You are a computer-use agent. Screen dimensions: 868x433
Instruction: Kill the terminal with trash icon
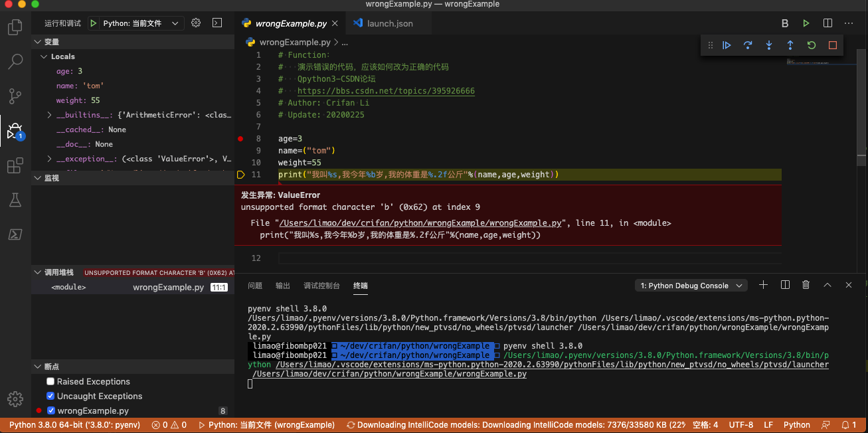click(806, 285)
